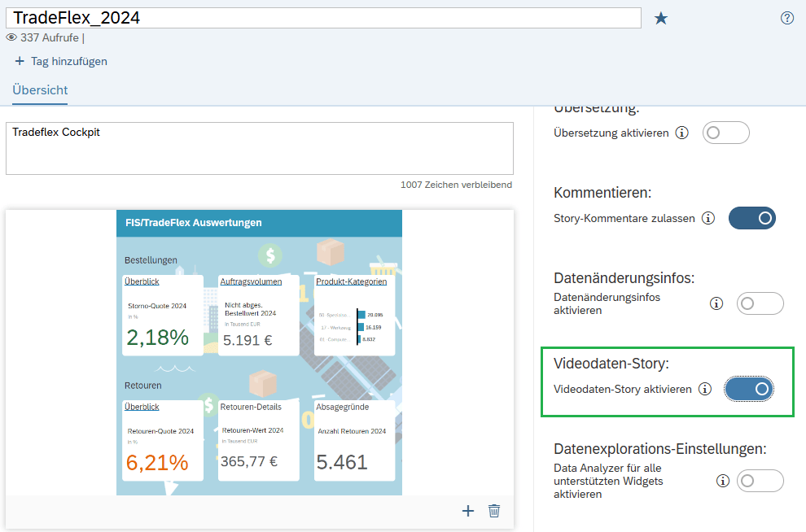Click the 1007 Zeichen verbleibend counter
Viewport: 806px width, 532px height.
coord(457,185)
